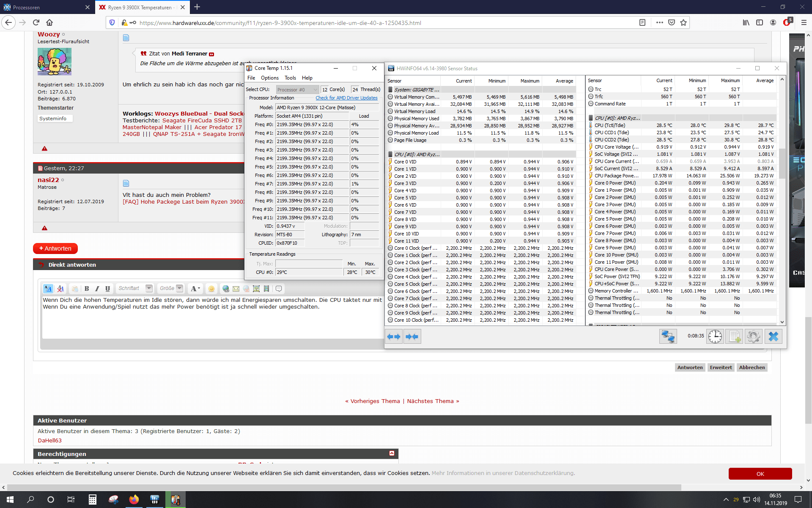Go to Firefox home page
The height and width of the screenshot is (508, 812).
49,22
